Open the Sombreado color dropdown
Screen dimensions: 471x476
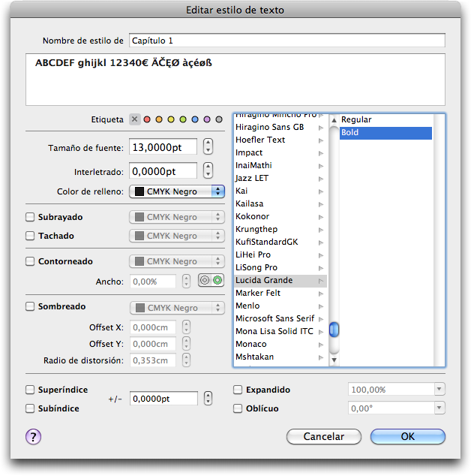point(178,308)
